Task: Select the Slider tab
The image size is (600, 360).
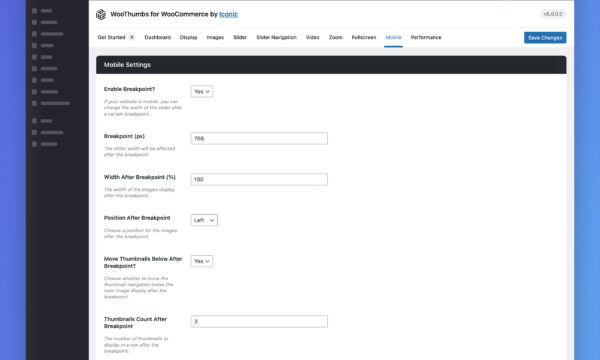Action: (240, 37)
